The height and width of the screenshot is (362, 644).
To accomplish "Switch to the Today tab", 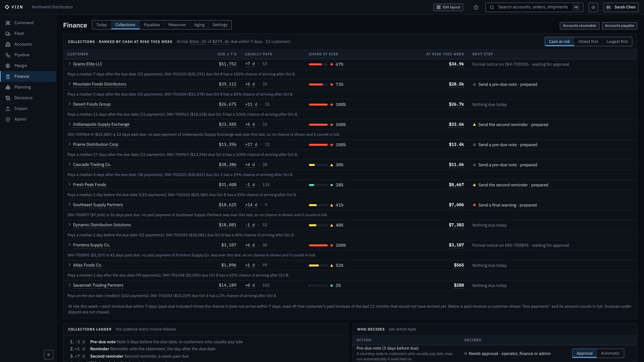I will tap(101, 25).
